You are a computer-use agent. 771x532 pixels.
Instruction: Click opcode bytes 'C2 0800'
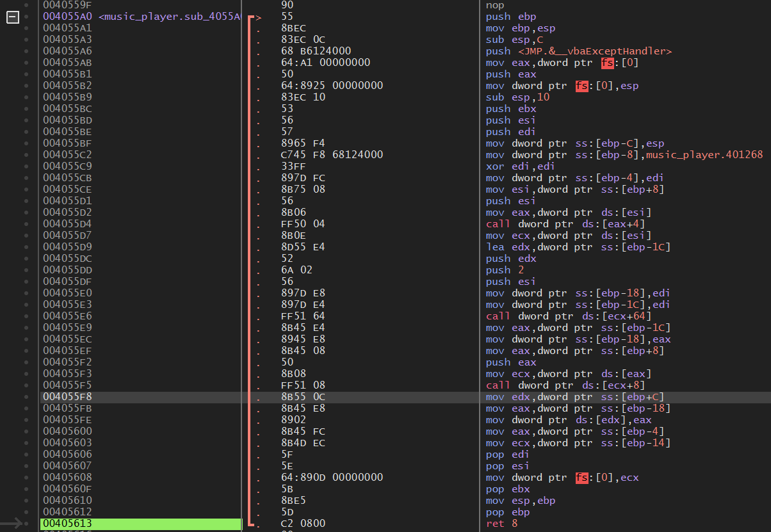[304, 524]
